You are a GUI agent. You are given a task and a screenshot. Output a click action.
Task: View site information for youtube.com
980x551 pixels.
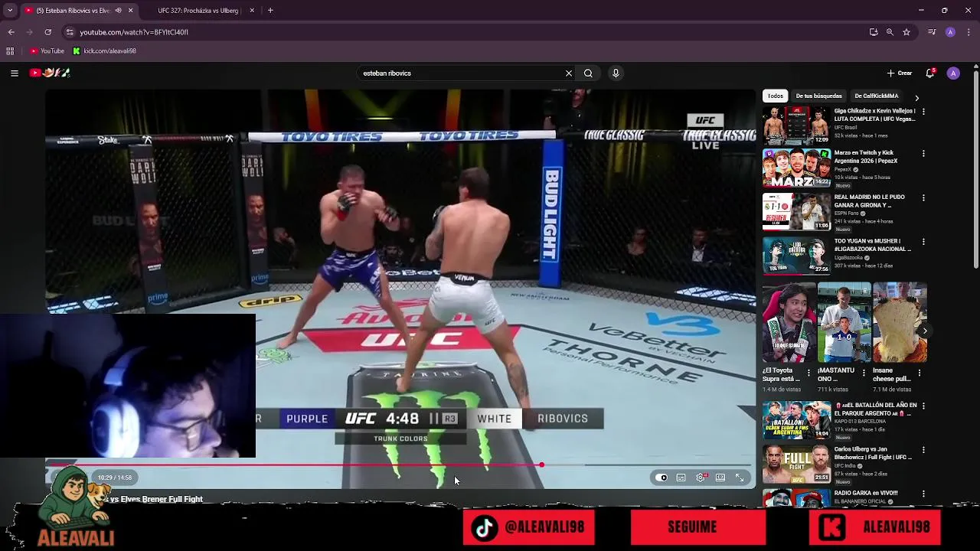pos(70,32)
